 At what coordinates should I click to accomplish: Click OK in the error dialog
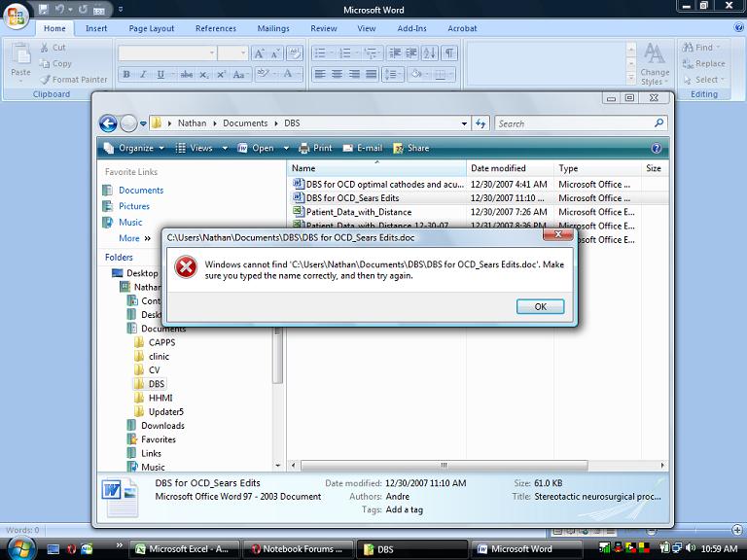click(540, 306)
